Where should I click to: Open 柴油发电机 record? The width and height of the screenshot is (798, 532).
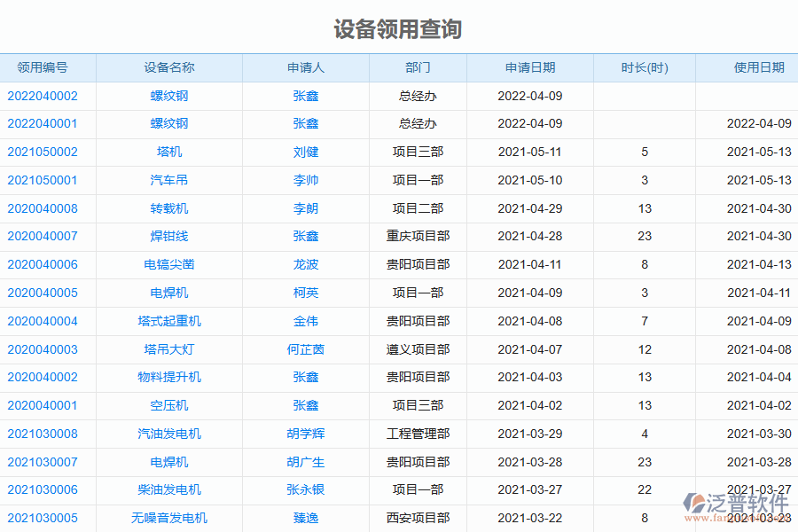[x=171, y=489]
